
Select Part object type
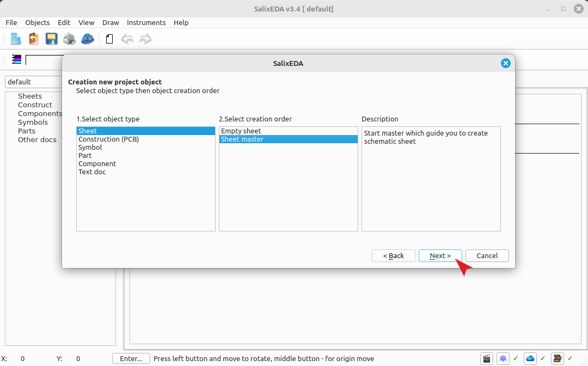(146, 156)
